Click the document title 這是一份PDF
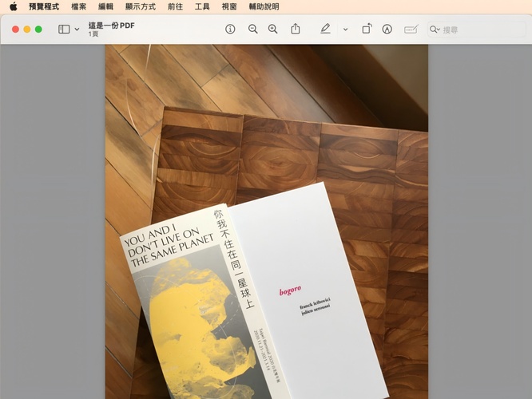The width and height of the screenshot is (532, 399). tap(112, 26)
